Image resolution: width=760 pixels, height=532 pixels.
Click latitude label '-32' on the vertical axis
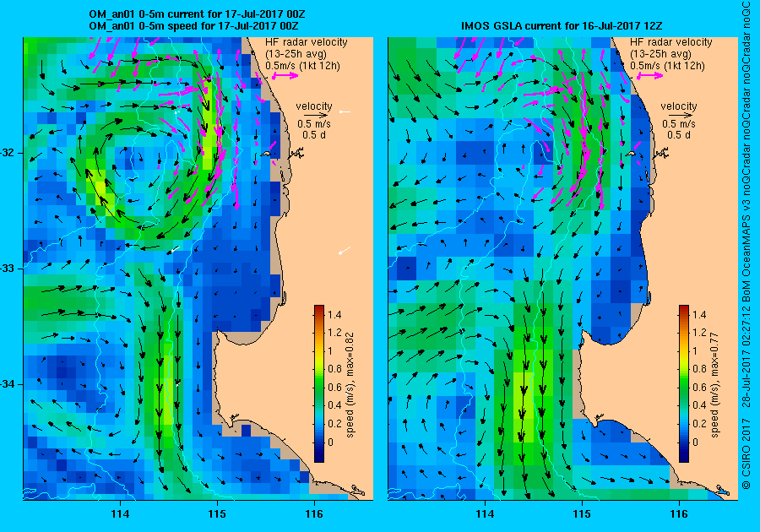[x=8, y=153]
